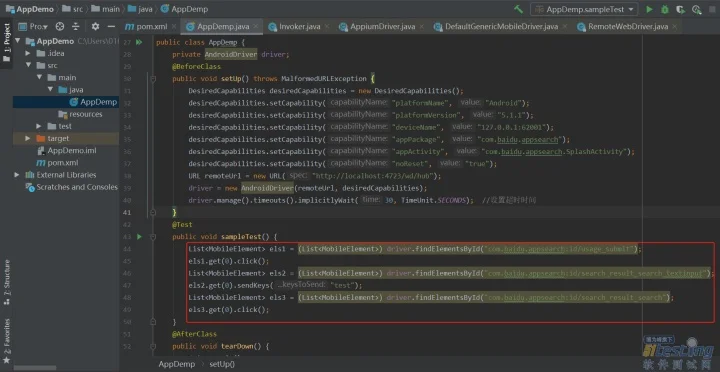Click the "test" sendKeys string
The height and width of the screenshot is (372, 720).
[x=342, y=285]
